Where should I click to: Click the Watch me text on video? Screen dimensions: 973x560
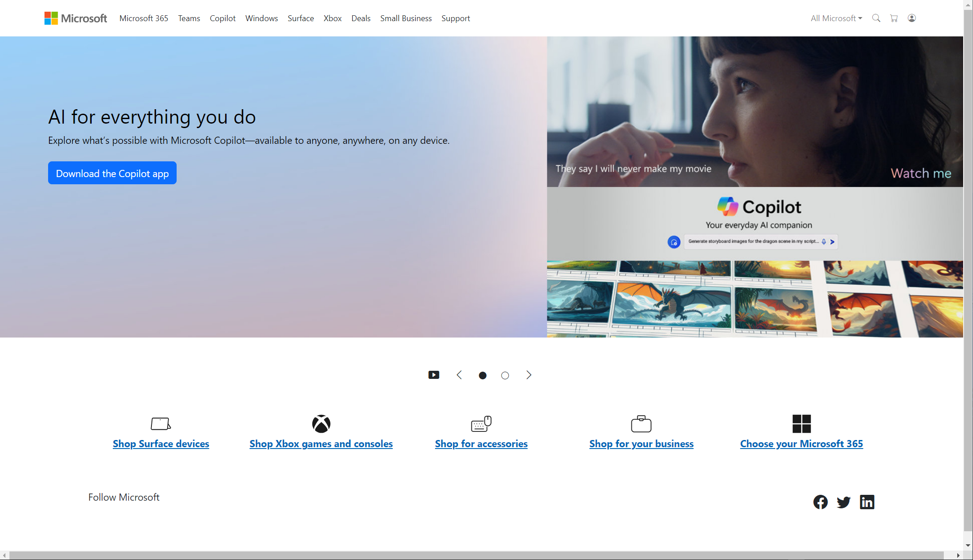tap(921, 173)
